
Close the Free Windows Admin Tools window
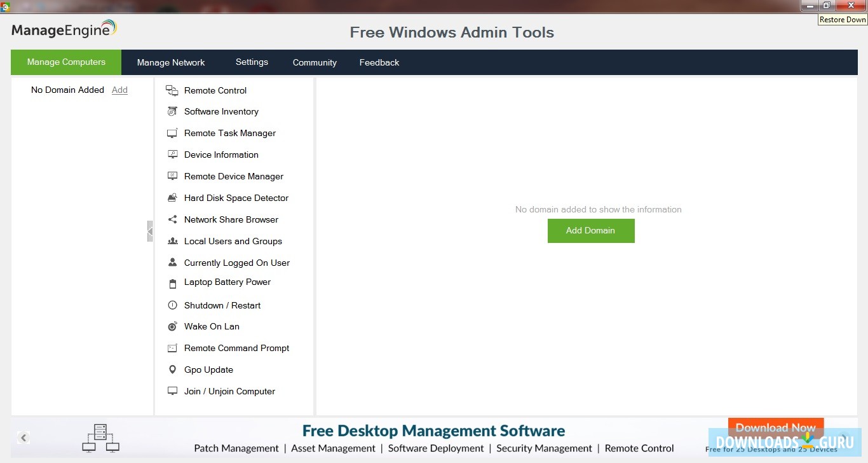[851, 5]
